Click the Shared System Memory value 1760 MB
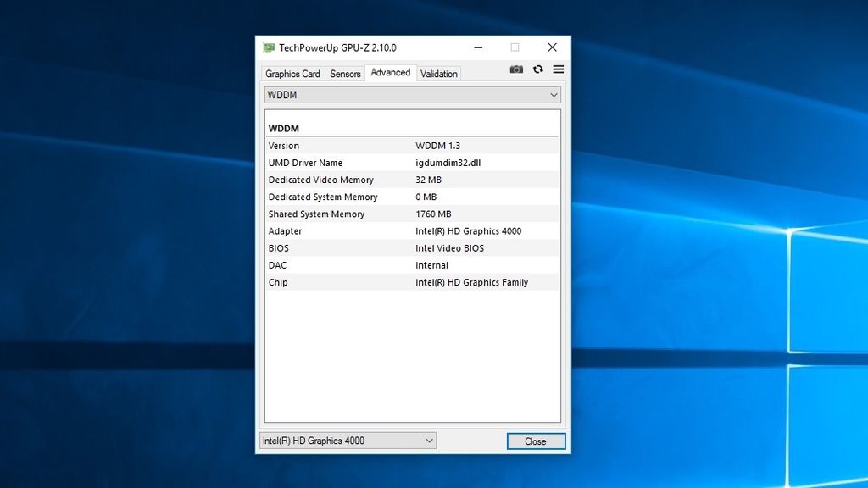Screen dimensions: 868x488 [x=436, y=213]
